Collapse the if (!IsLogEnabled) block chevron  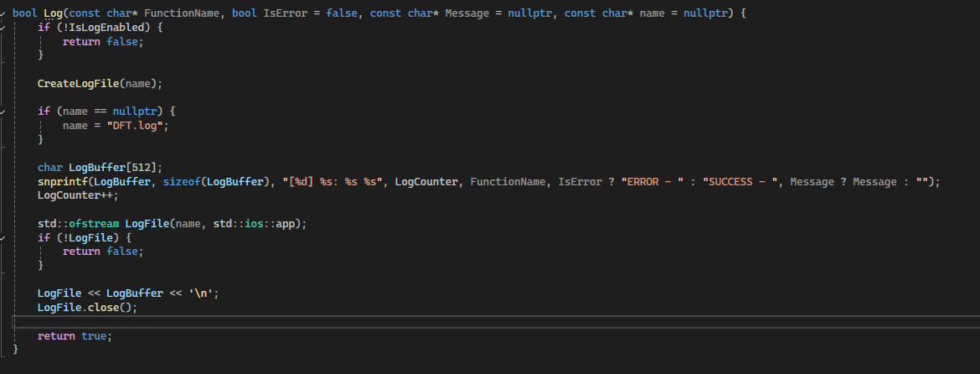[x=3, y=28]
